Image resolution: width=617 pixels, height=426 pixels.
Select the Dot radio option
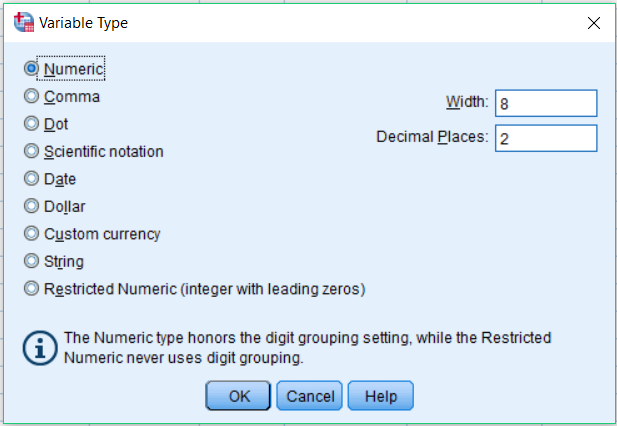[31, 124]
